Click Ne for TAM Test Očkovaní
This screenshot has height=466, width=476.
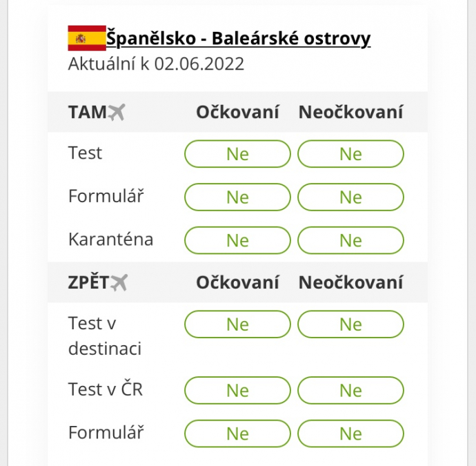click(x=237, y=154)
